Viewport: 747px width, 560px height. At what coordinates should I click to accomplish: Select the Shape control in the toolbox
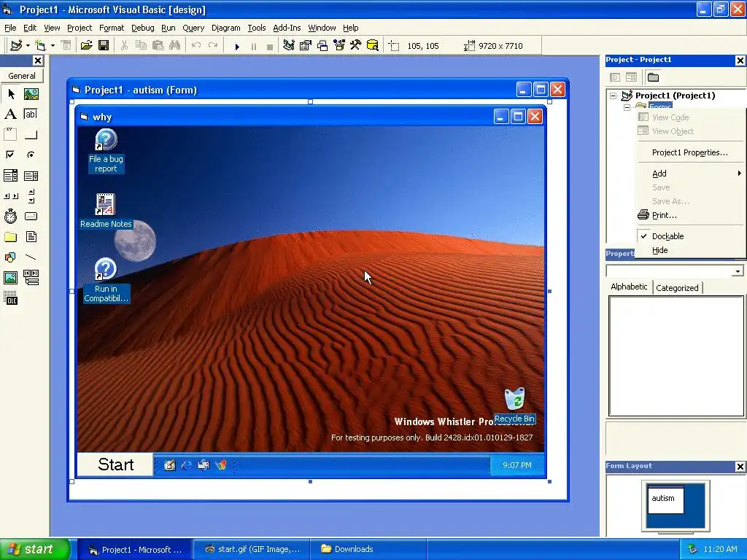pyautogui.click(x=10, y=257)
